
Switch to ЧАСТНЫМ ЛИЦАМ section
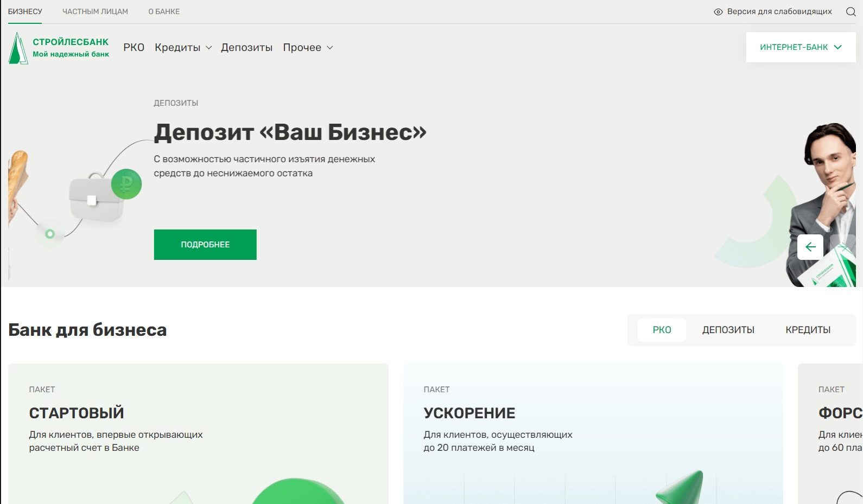(95, 11)
